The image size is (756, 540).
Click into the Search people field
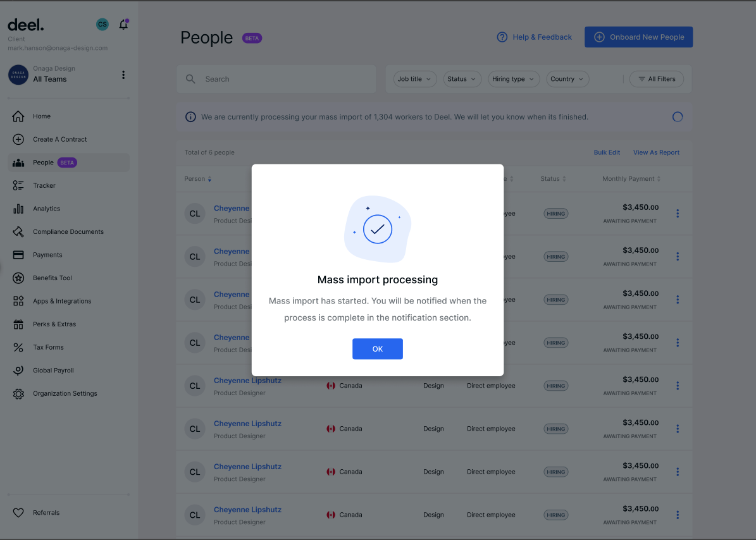tap(285, 79)
